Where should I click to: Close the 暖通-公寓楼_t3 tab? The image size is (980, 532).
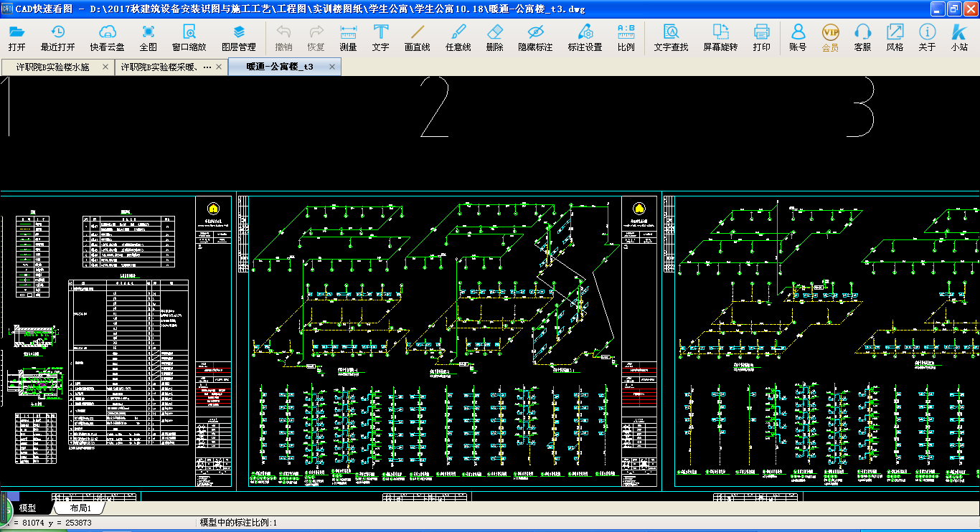(x=332, y=67)
